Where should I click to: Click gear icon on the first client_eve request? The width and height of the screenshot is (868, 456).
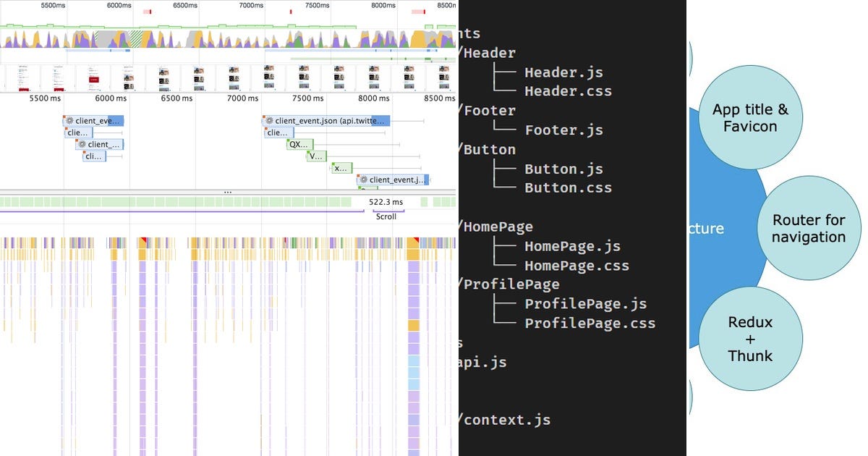69,121
